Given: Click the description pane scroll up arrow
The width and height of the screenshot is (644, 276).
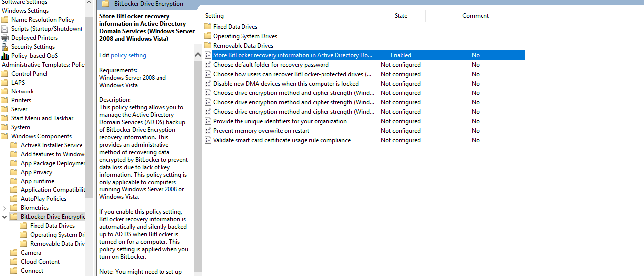Looking at the screenshot, I should (198, 55).
